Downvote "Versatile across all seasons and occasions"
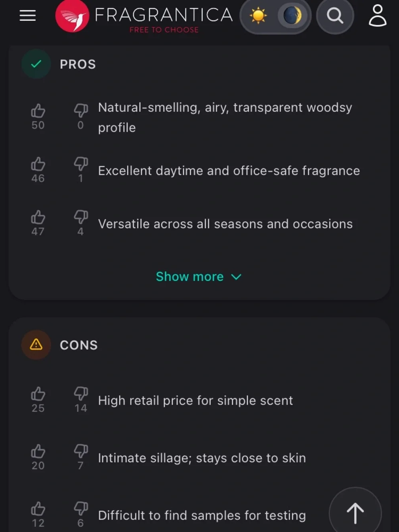This screenshot has width=399, height=532. coord(81,217)
